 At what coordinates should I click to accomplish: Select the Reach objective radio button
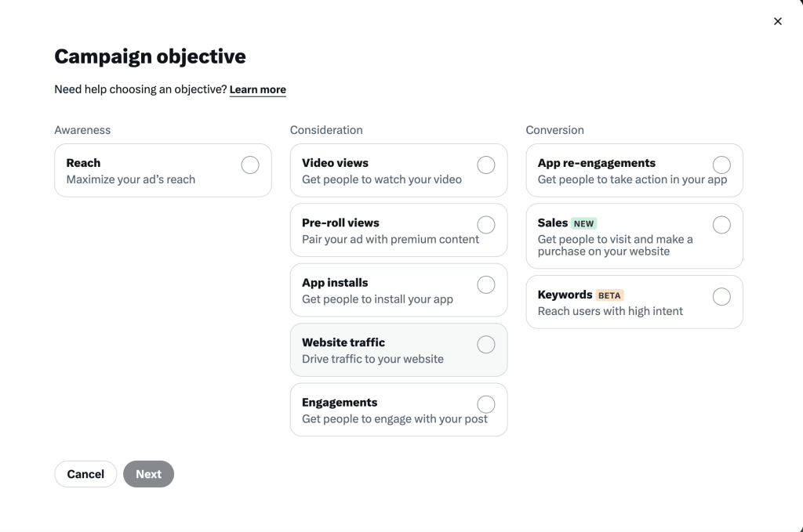pos(250,165)
